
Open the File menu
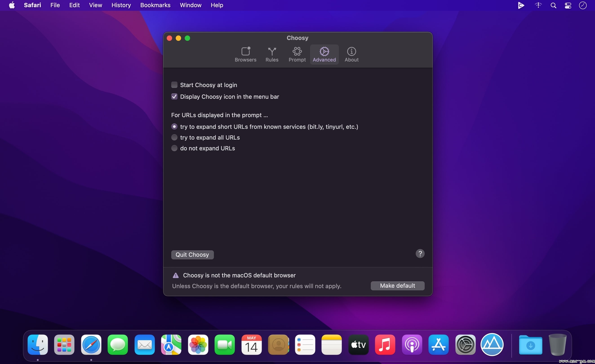(x=55, y=5)
